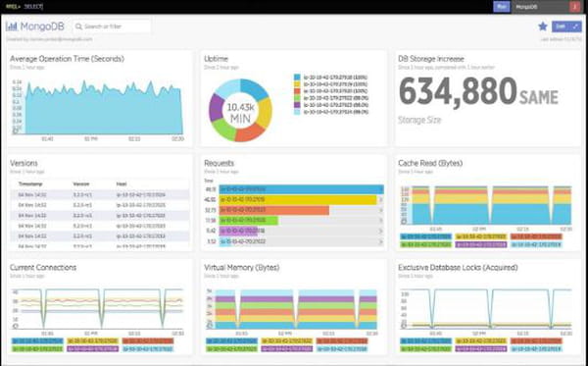Toggle purple series in Cache Read legend
The height and width of the screenshot is (366, 588).
[x=481, y=244]
